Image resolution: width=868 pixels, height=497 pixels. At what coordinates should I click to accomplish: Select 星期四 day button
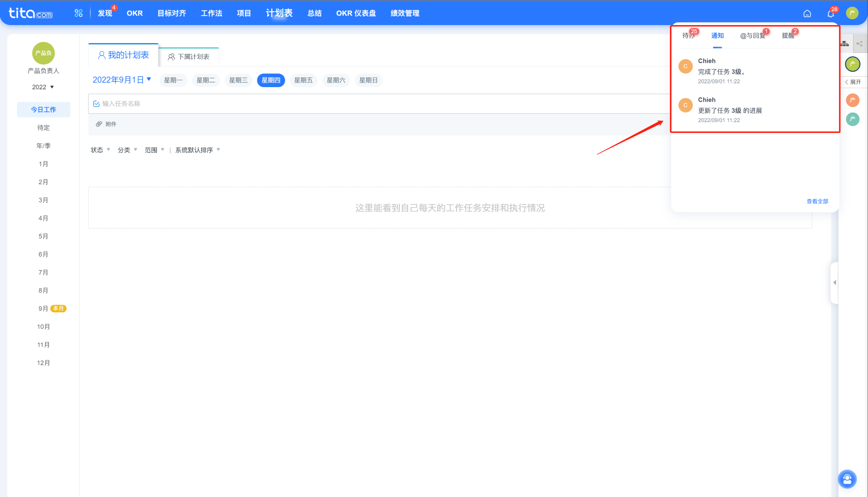[271, 80]
